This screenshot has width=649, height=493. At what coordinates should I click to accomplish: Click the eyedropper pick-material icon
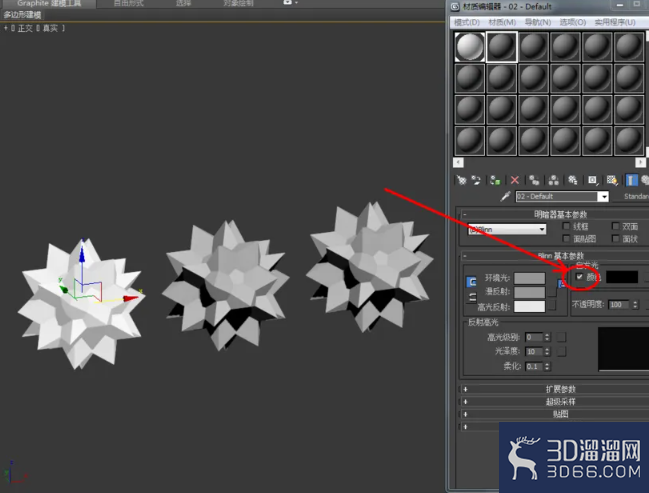(x=505, y=196)
